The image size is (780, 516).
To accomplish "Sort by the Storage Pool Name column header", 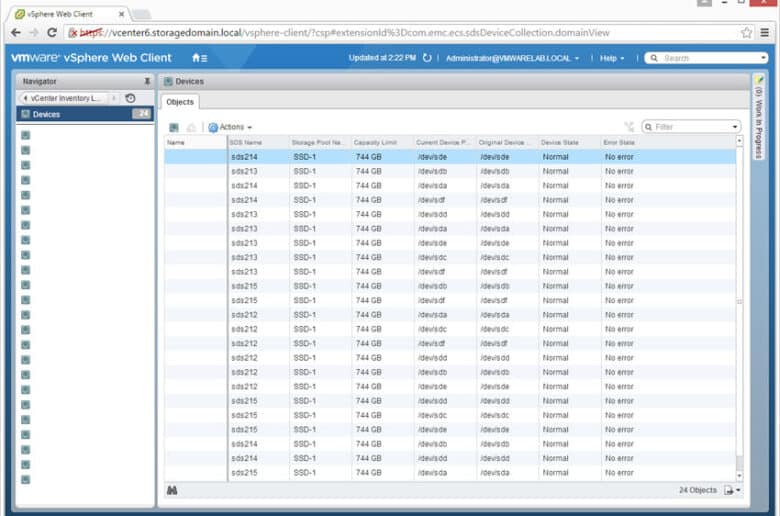I will [x=320, y=142].
